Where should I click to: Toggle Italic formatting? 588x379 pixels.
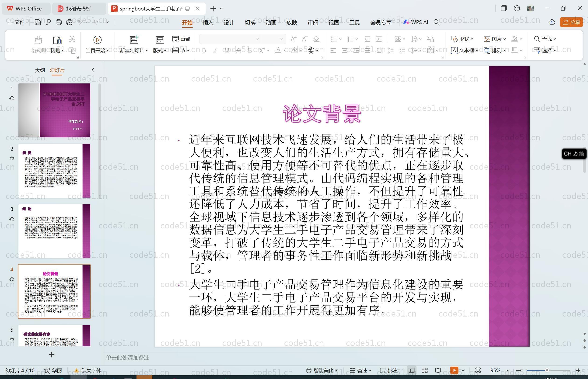(215, 50)
